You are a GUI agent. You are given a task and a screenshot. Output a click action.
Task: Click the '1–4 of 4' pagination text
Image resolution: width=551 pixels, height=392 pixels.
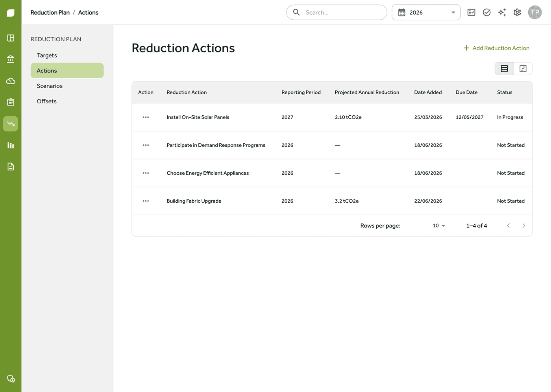tap(477, 226)
